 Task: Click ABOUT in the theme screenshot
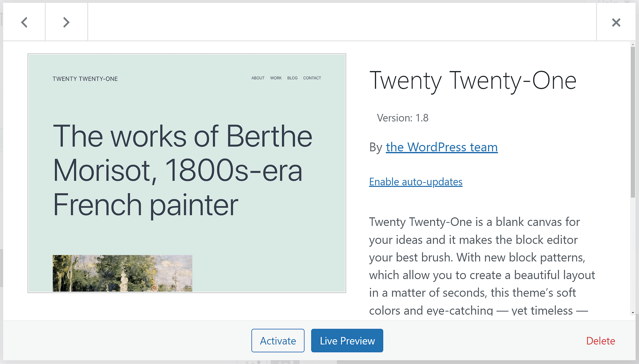(x=258, y=78)
